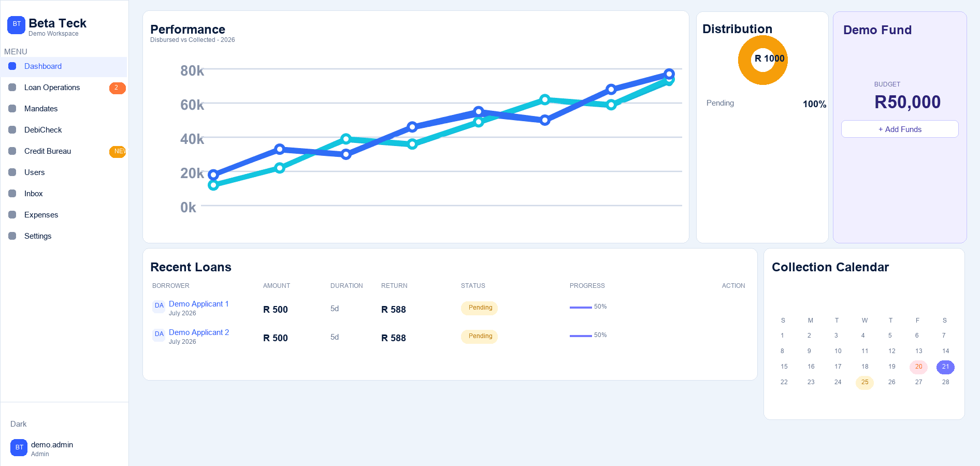Click the DA avatar for Demo Applicant 2
980x466 pixels.
click(x=159, y=334)
